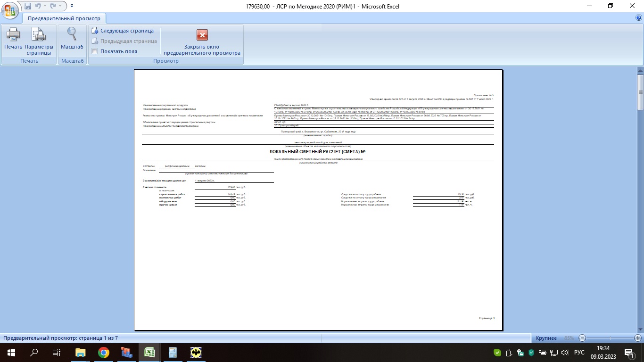Undo the last action in Quick Access Toolbar
Screen dimensions: 644x362
38,6
